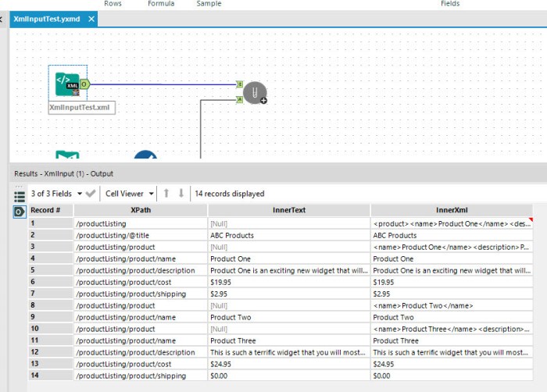Click the down arrow for next record
547x392 pixels.
[181, 194]
